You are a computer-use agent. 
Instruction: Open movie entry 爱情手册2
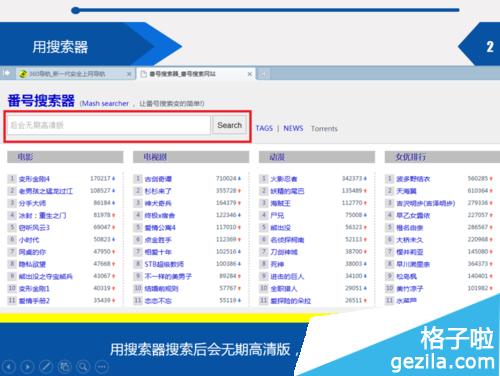click(x=34, y=301)
